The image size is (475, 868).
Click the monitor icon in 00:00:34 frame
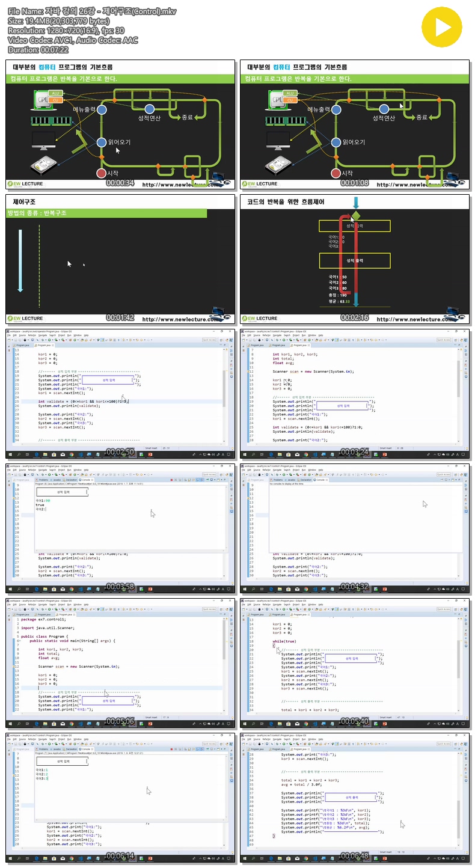43,142
